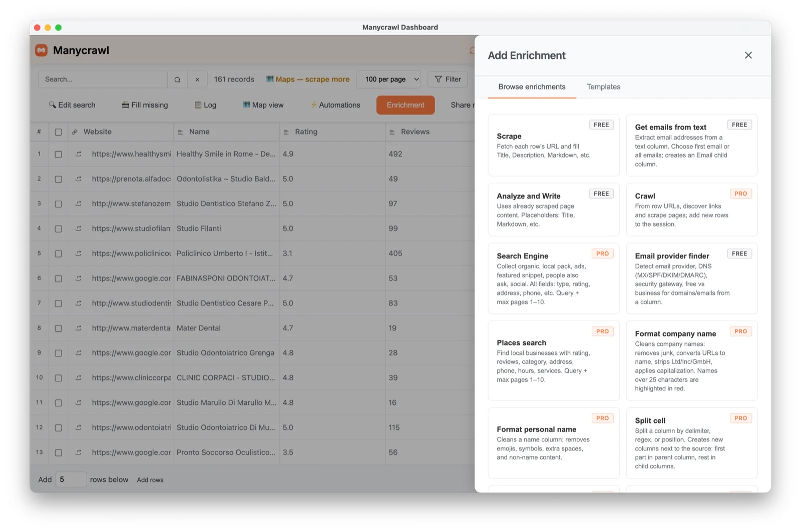Click the search magnifier icon
801x532 pixels.
point(177,80)
